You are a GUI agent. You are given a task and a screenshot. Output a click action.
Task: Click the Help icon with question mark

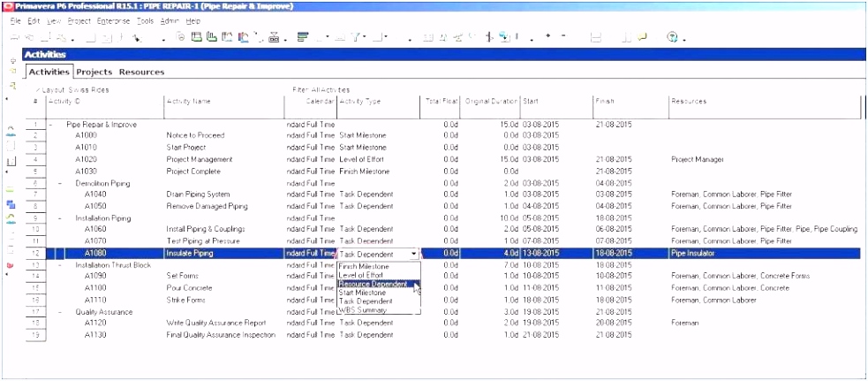point(673,37)
